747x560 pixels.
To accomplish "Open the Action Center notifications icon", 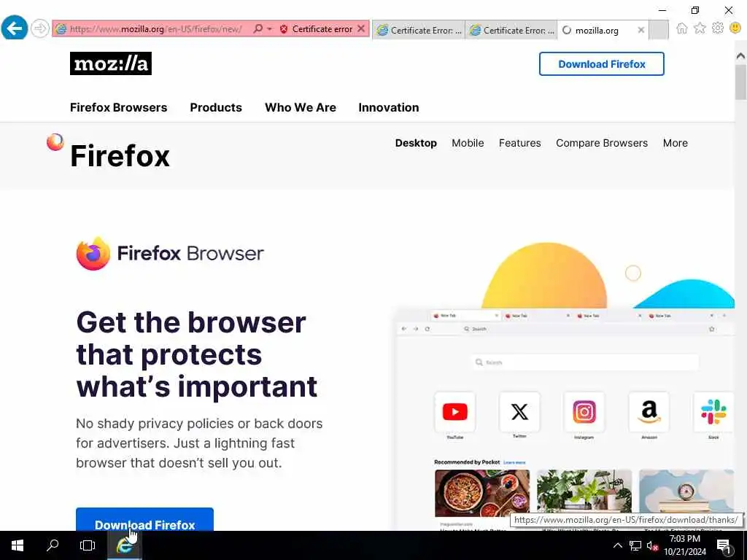I will 724,545.
